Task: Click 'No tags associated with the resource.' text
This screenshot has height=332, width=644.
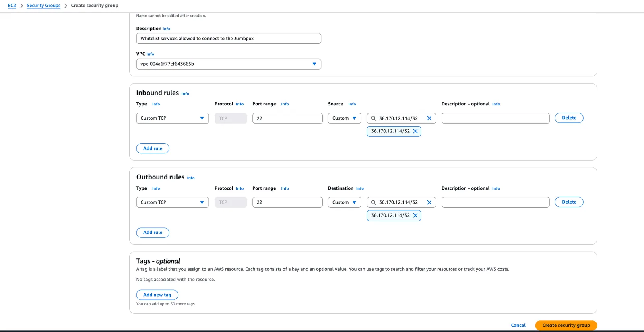Action: (x=175, y=280)
